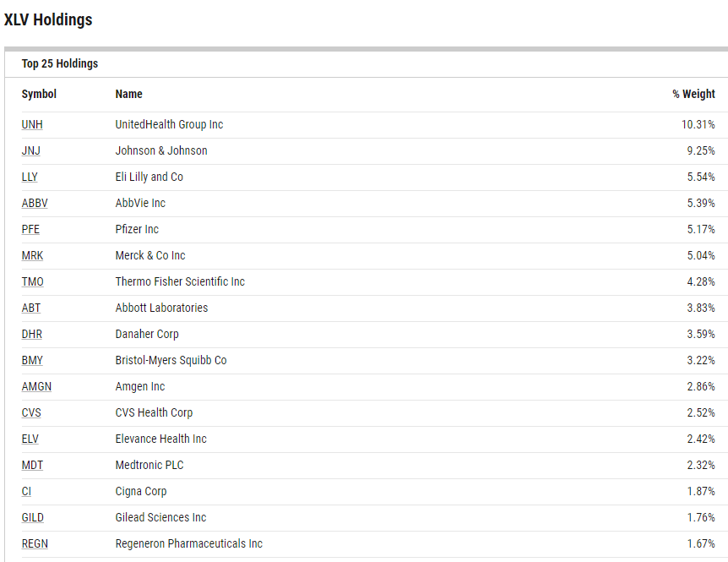Click the BMY symbol link
Image resolution: width=728 pixels, height=562 pixels.
[32, 361]
